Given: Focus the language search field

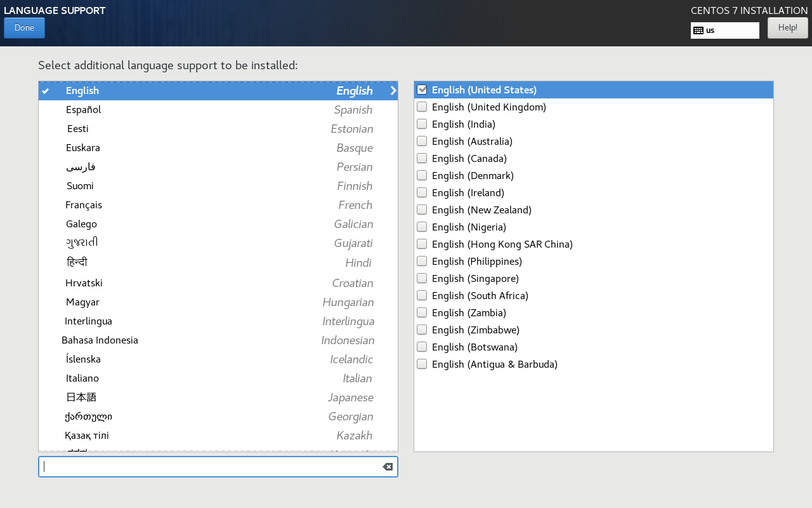Looking at the screenshot, I should [x=218, y=467].
